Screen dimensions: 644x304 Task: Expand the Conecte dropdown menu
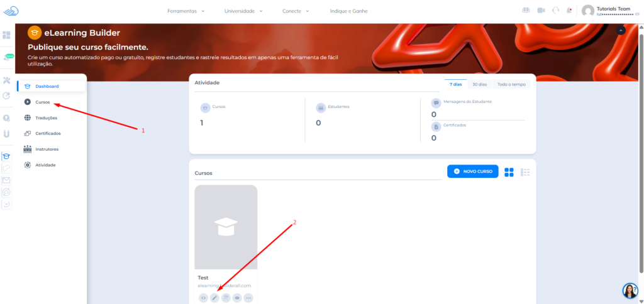coord(296,11)
